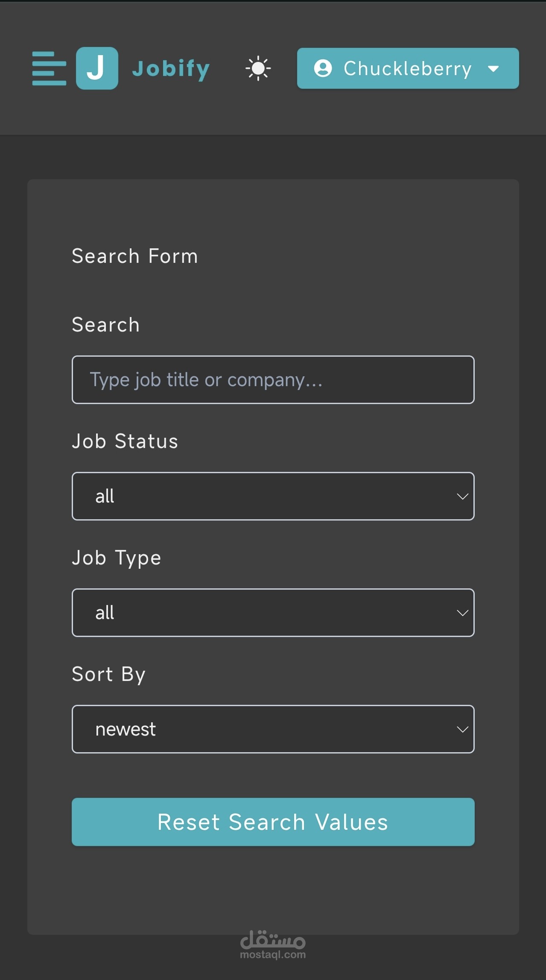Click Reset Search Values button
This screenshot has height=980, width=546.
273,822
